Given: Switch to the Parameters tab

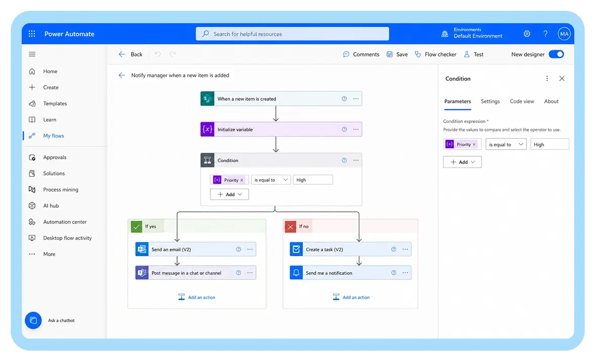Looking at the screenshot, I should [458, 101].
